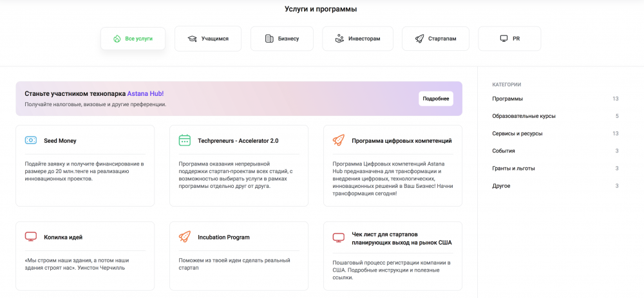Filter by Программы category
This screenshot has height=298, width=644.
pos(507,98)
